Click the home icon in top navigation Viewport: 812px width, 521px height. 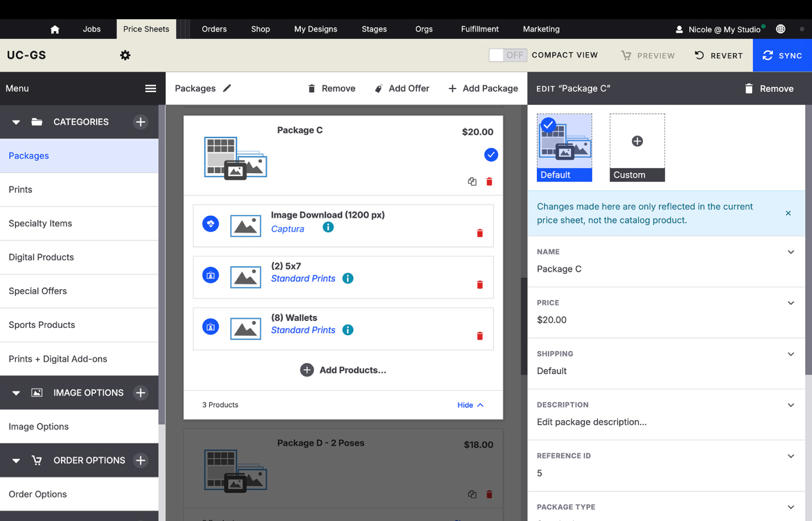tap(55, 30)
